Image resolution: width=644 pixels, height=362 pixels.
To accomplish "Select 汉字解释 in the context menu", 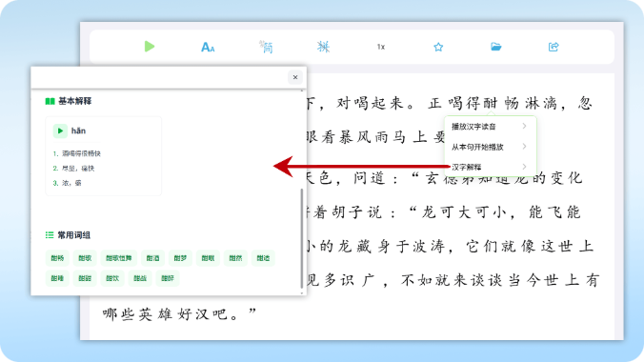I will click(466, 167).
